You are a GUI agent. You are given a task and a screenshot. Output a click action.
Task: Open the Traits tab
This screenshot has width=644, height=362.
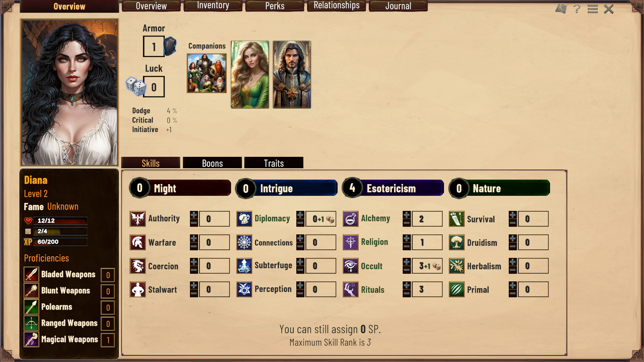274,163
